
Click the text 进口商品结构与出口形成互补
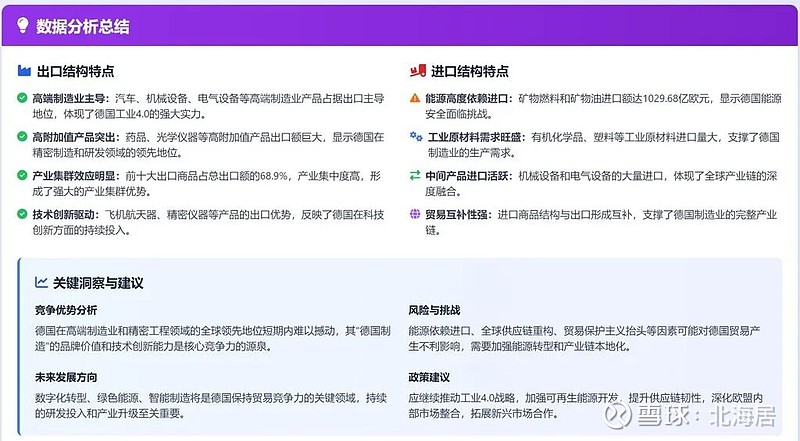click(565, 215)
